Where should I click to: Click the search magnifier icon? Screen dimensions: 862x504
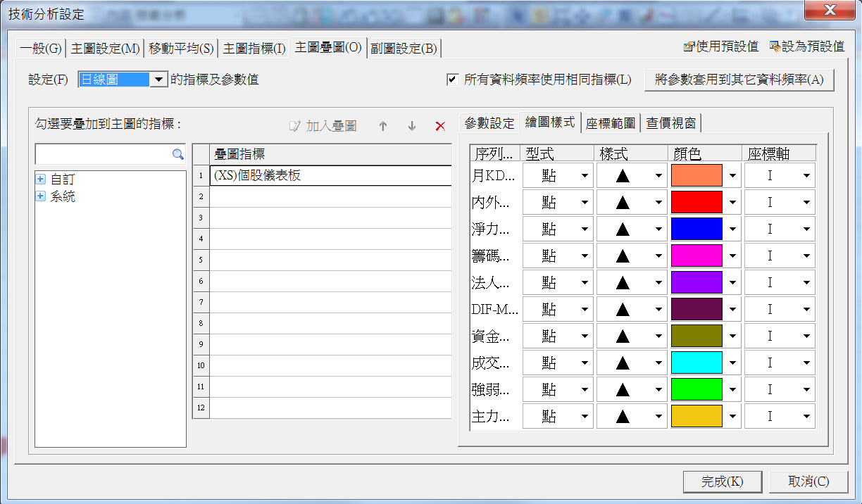point(178,154)
